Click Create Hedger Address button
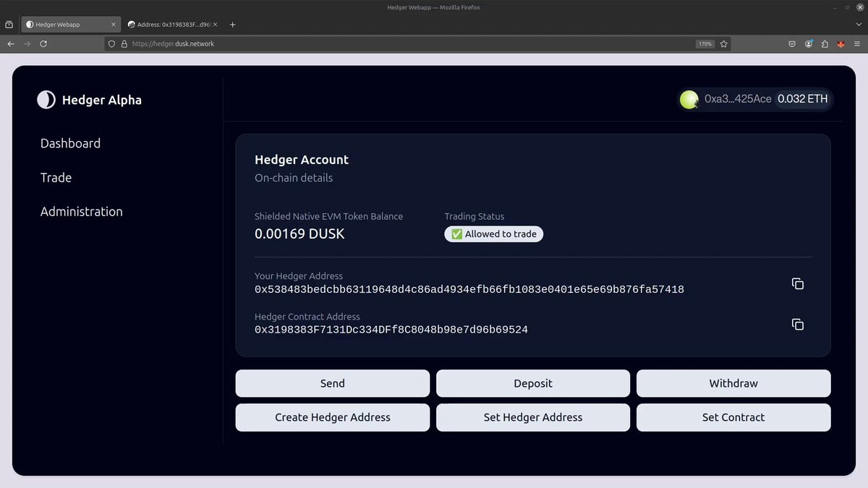This screenshot has width=868, height=488. 333,417
